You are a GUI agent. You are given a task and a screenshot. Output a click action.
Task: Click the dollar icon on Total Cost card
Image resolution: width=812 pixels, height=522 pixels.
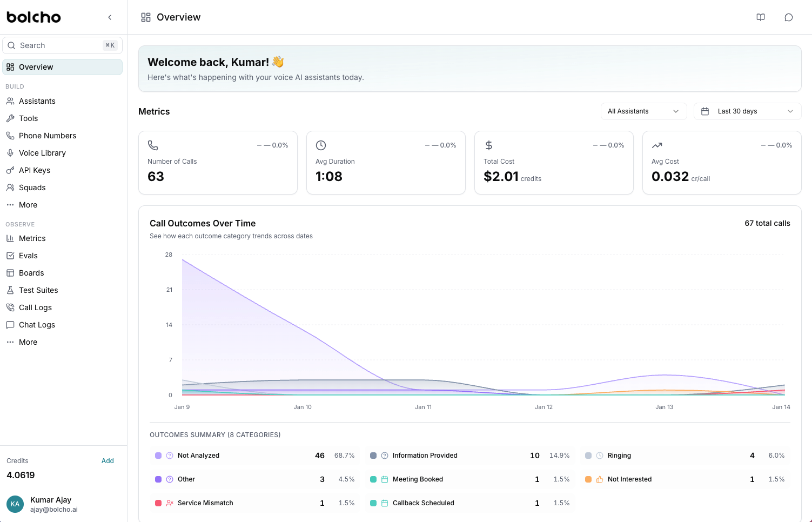[x=489, y=145]
